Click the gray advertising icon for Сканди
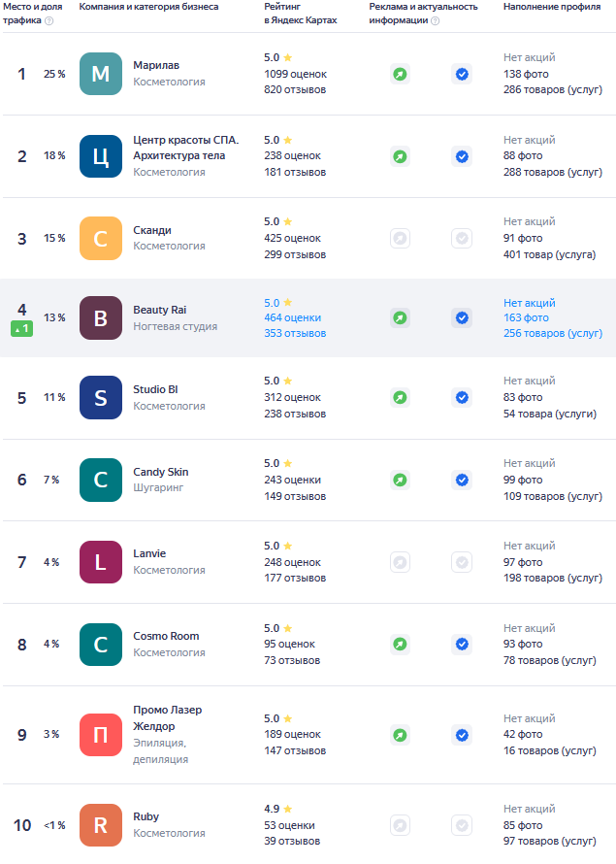 (400, 238)
